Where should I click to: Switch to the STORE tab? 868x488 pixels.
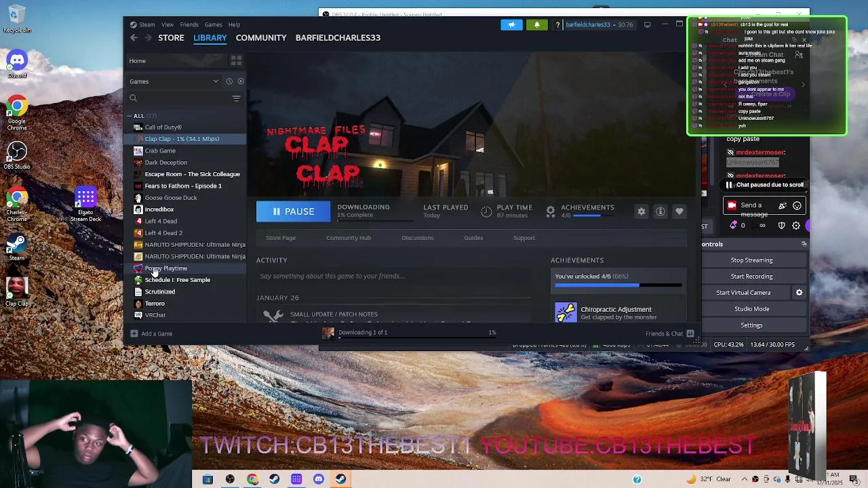[x=171, y=38]
